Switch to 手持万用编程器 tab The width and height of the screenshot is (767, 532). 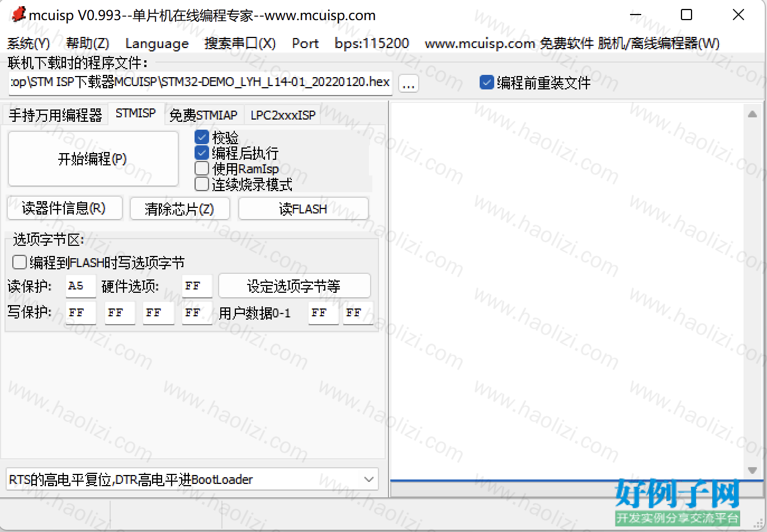tap(55, 115)
